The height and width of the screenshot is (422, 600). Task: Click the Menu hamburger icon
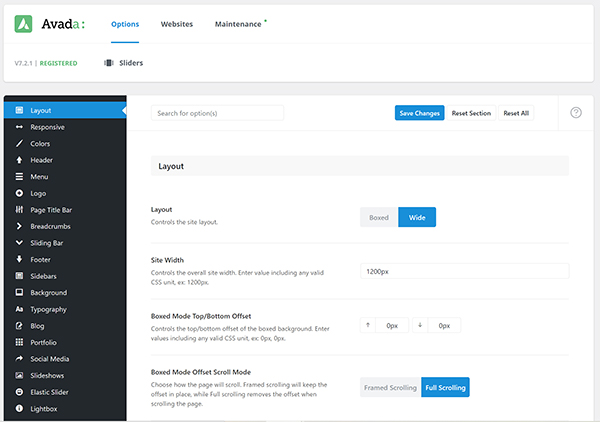click(x=19, y=176)
